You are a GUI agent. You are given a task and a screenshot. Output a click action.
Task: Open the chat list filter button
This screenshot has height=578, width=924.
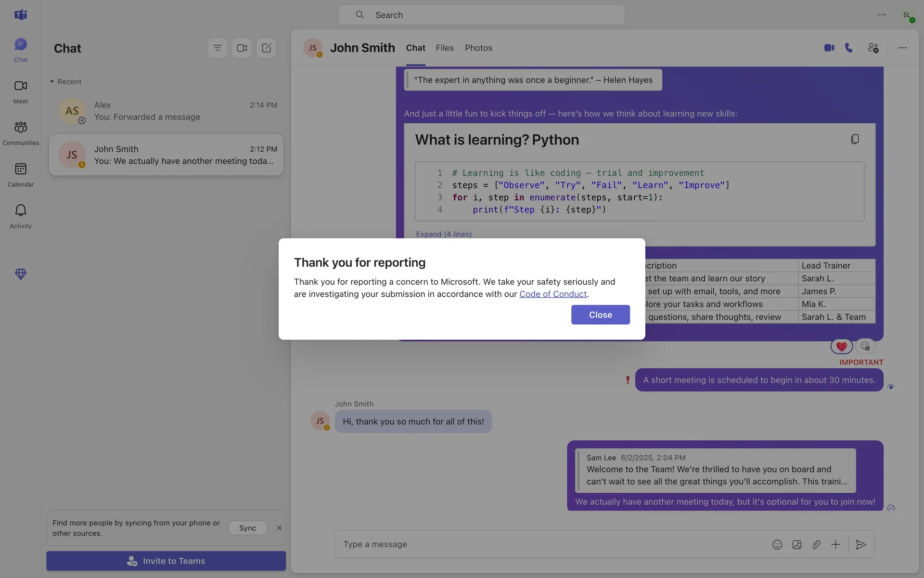(217, 48)
